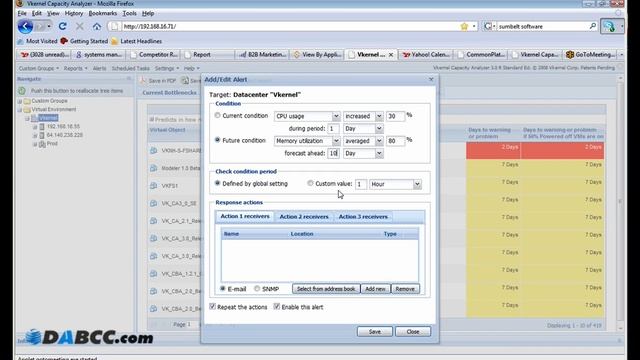Click the Firefox back arrow button
This screenshot has width=640, height=360.
point(25,27)
